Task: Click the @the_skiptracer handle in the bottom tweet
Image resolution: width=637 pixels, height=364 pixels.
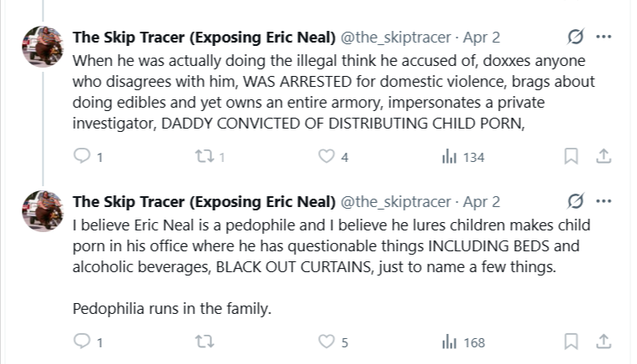Action: 397,203
